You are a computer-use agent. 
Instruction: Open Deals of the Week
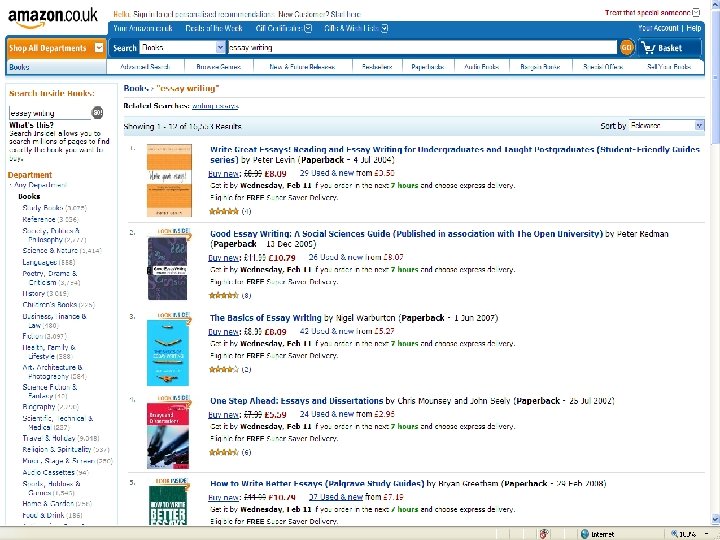[214, 28]
